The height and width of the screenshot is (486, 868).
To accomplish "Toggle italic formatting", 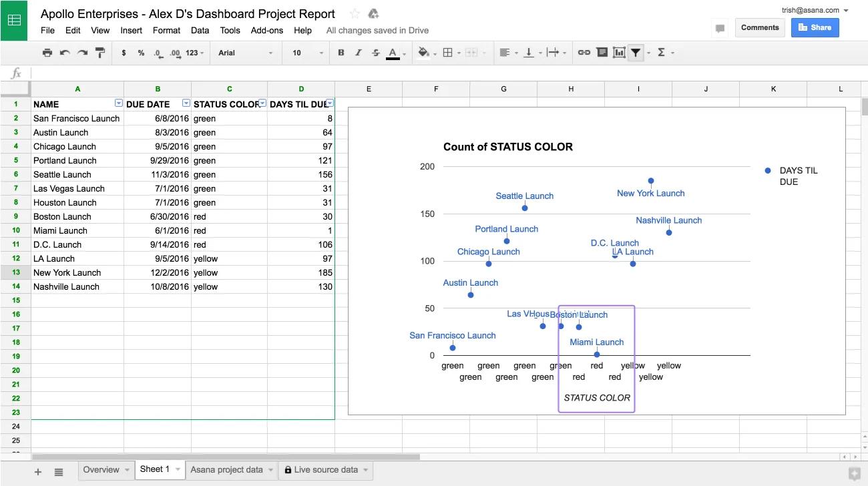I will point(359,53).
